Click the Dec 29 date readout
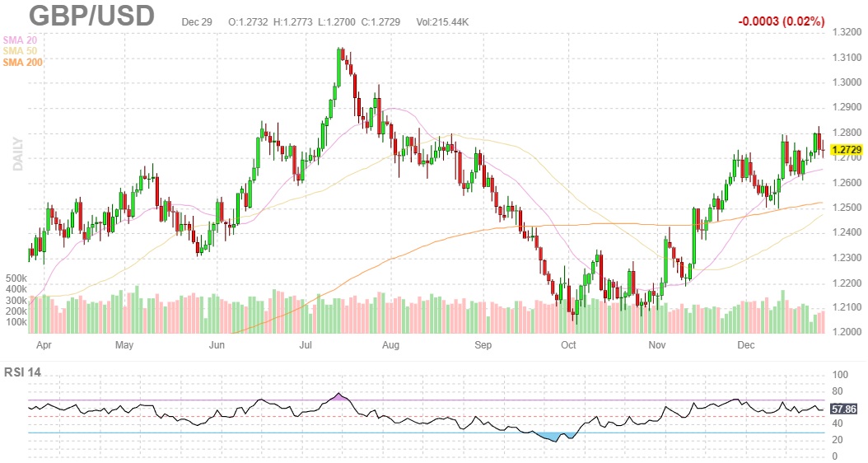 coord(197,22)
